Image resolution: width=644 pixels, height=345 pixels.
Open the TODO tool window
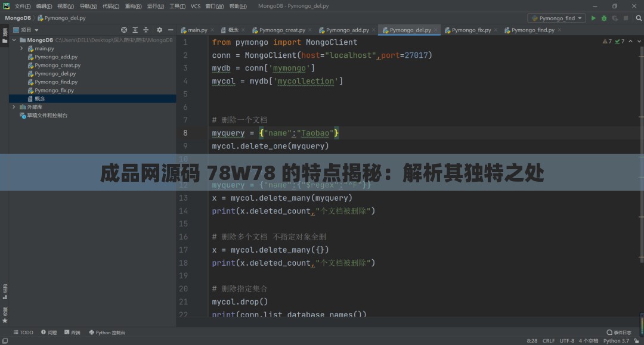pos(23,332)
